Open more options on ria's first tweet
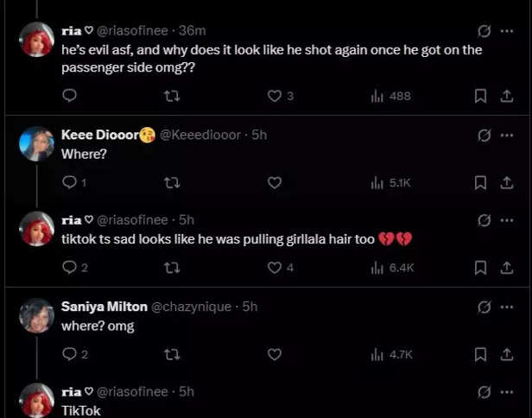The image size is (532, 418). click(507, 30)
